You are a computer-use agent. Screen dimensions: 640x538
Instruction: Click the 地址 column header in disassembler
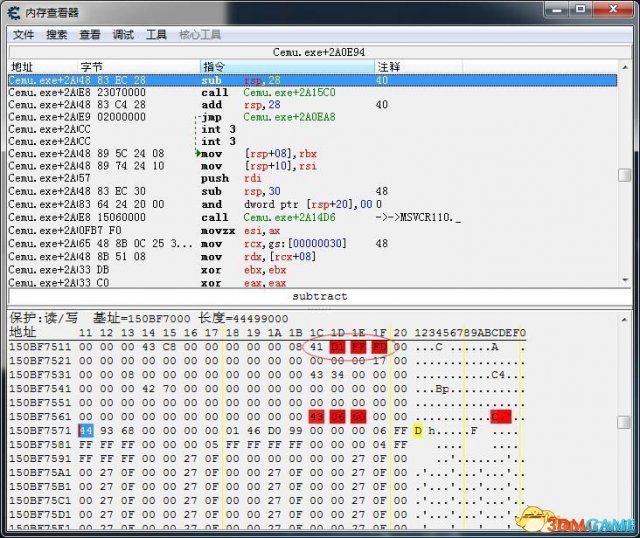pyautogui.click(x=42, y=67)
